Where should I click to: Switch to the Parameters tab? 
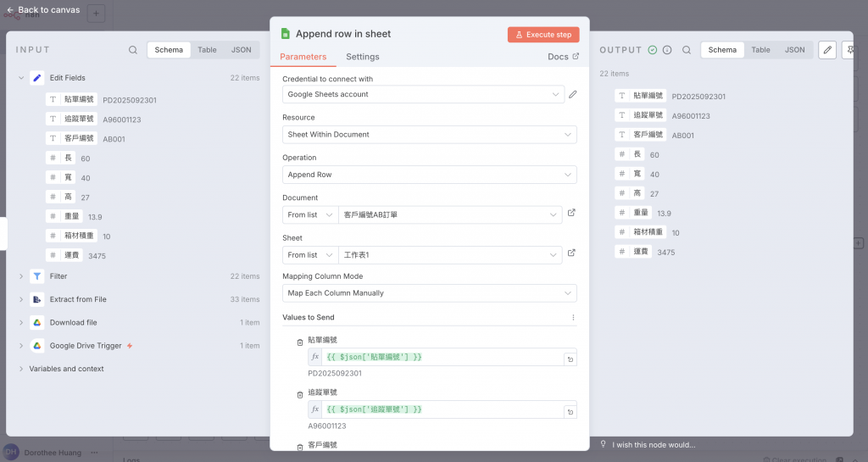tap(303, 57)
